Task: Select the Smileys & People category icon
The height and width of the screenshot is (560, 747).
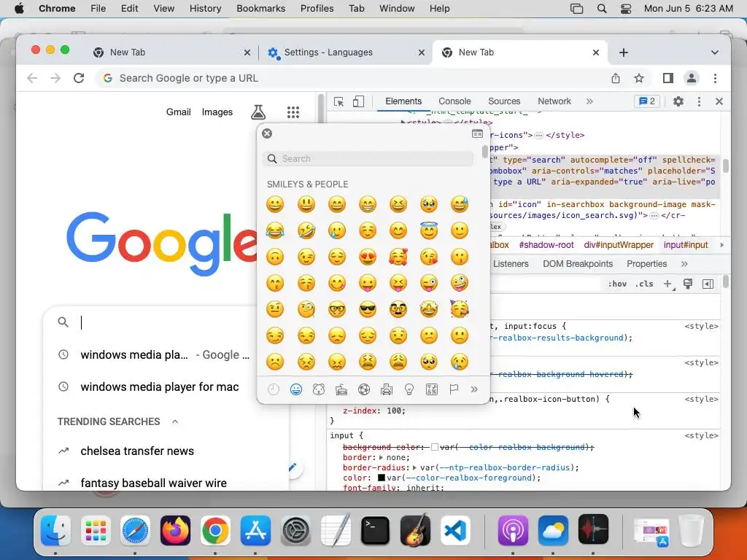Action: click(x=296, y=389)
